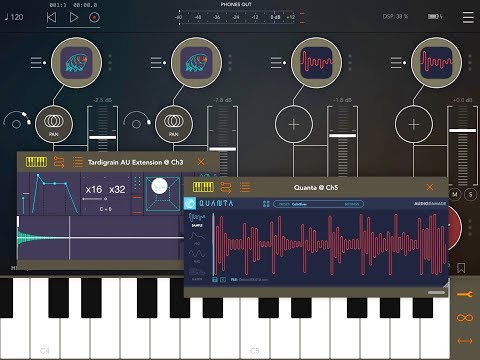Toggle the record button
This screenshot has width=480, height=360.
click(x=94, y=17)
